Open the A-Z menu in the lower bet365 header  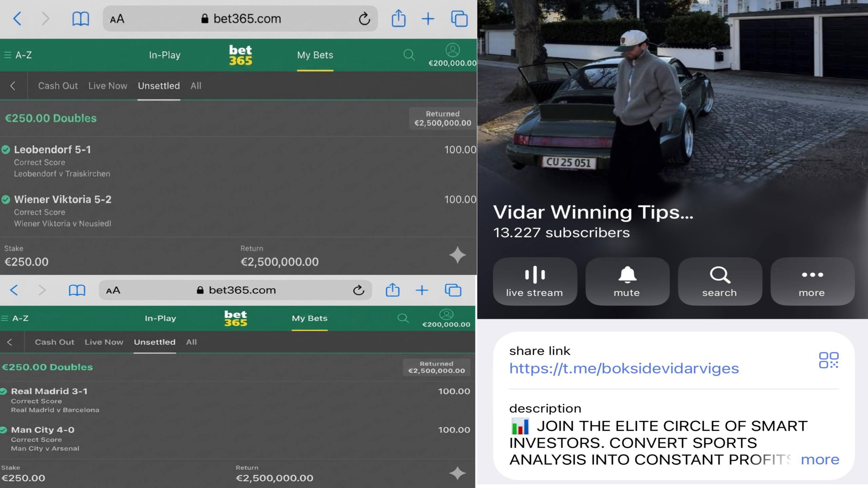15,318
